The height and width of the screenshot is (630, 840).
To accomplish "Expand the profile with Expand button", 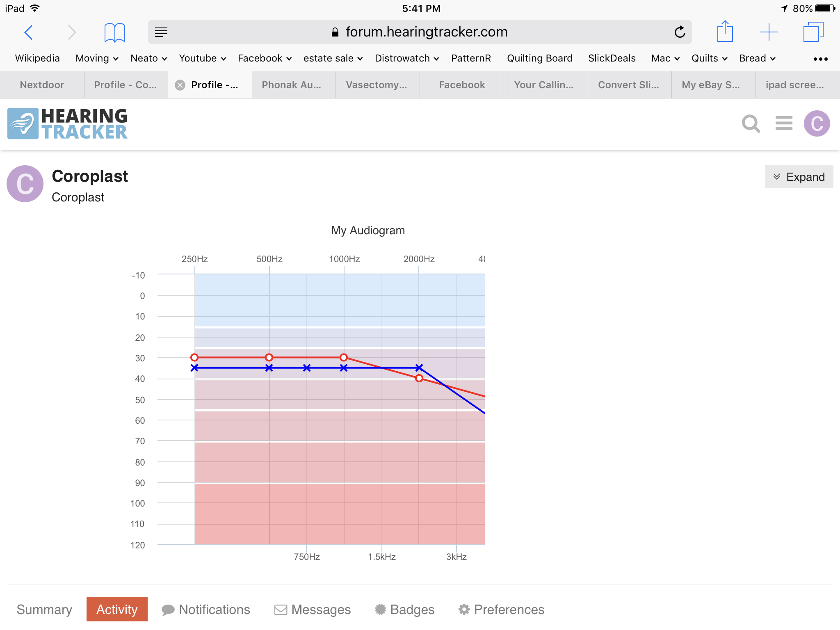I will (x=799, y=177).
